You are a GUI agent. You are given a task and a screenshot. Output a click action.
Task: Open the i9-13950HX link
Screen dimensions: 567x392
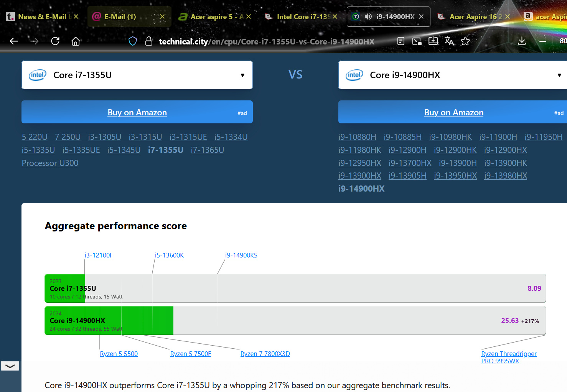click(x=455, y=175)
